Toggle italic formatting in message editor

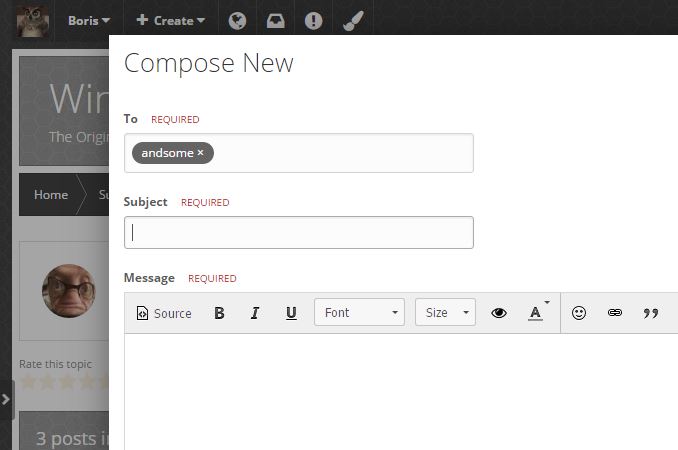[x=255, y=313]
